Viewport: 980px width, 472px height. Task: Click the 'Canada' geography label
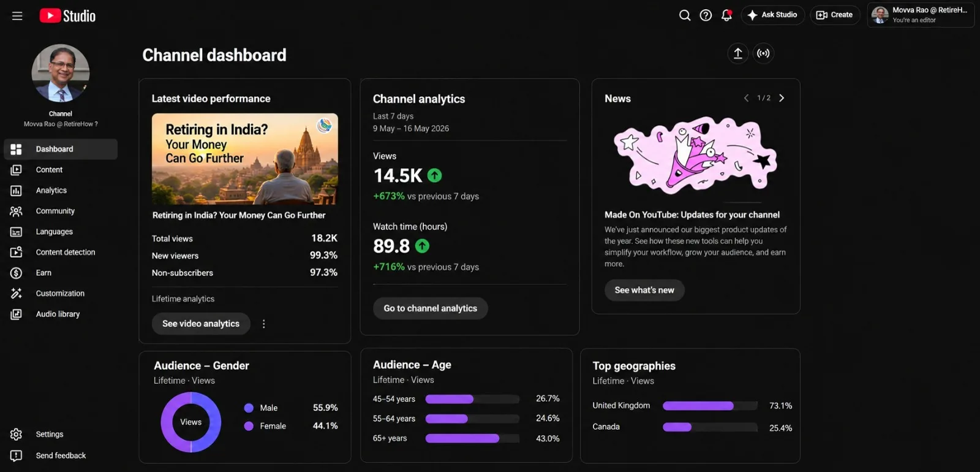pos(606,427)
